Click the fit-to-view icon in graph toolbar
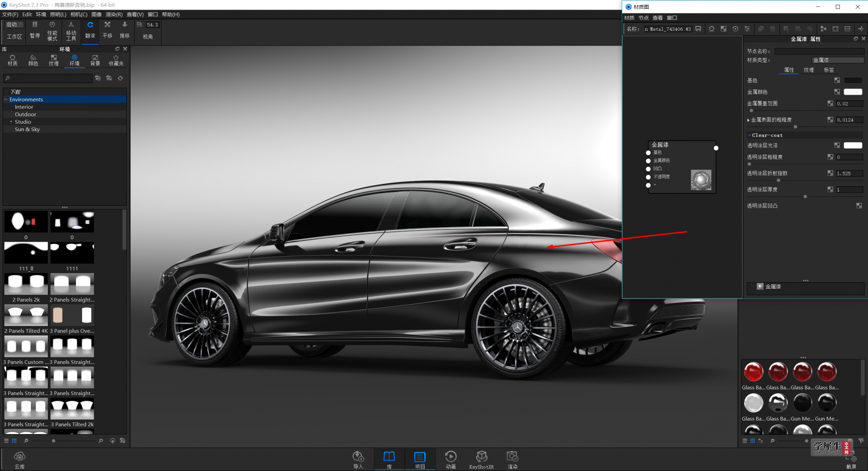Screen dimensions: 868x471 (835, 29)
